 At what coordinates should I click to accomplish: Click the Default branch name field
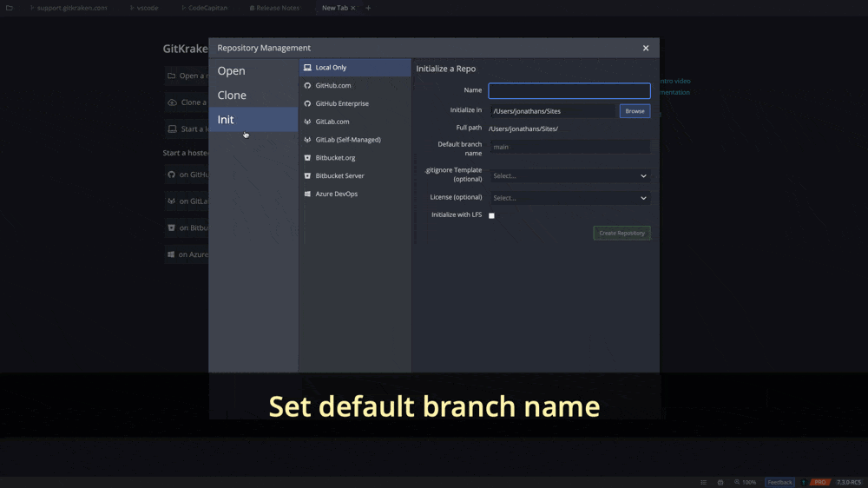click(569, 147)
